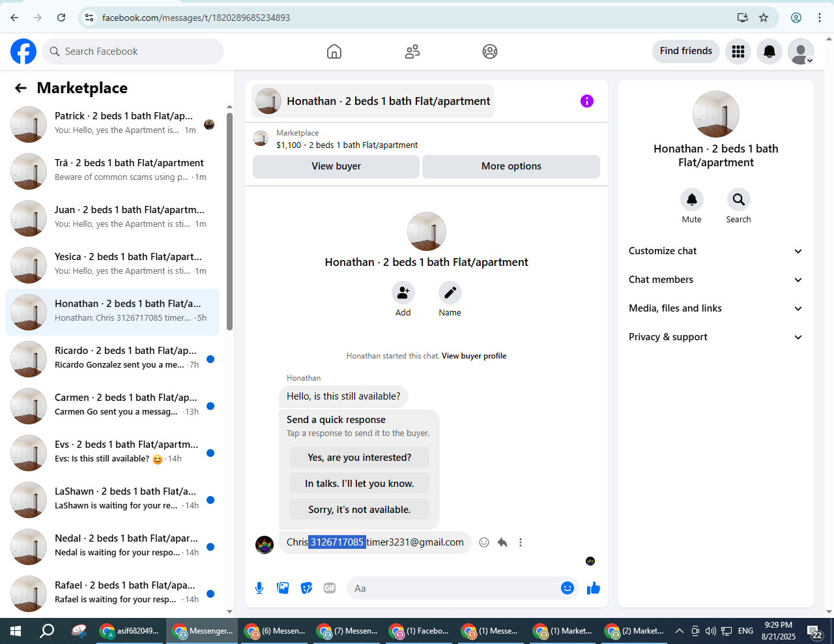
Task: Open Ricardo conversation in the chat list
Action: pyautogui.click(x=113, y=359)
